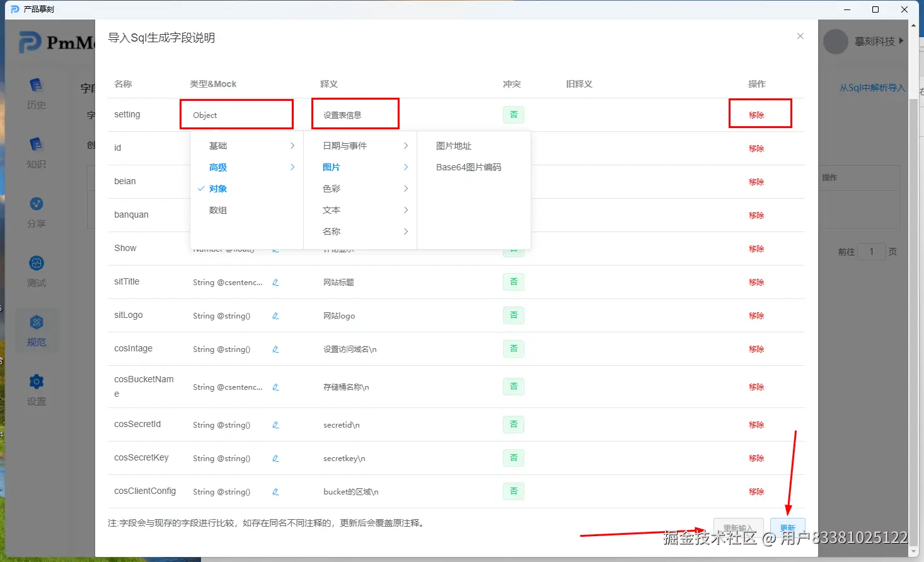Remove the cosBucketName row via 移除
This screenshot has height=562, width=924.
coord(756,387)
